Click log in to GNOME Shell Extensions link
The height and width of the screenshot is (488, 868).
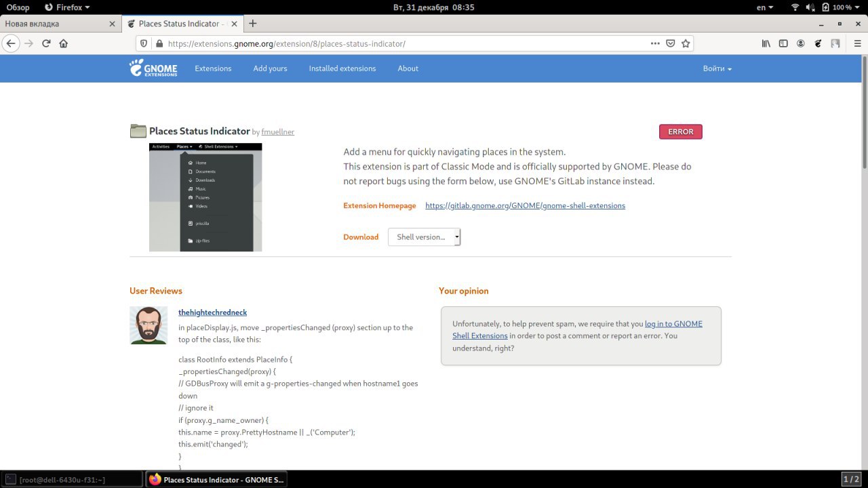[577, 329]
